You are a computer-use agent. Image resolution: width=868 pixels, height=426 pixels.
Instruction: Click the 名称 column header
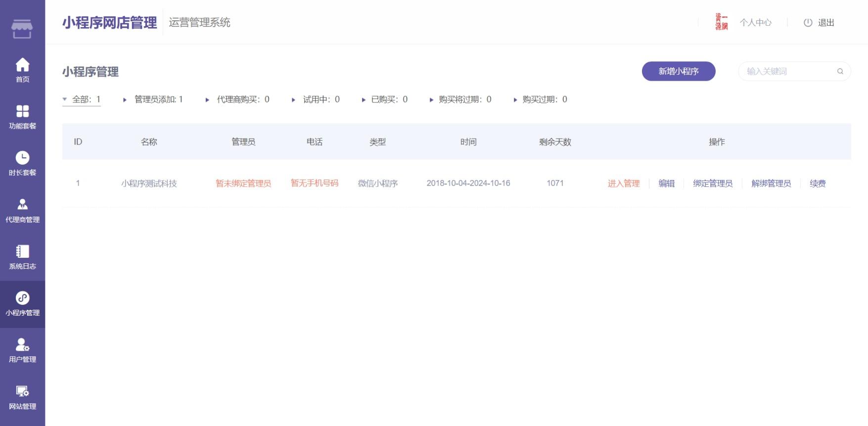pos(149,142)
